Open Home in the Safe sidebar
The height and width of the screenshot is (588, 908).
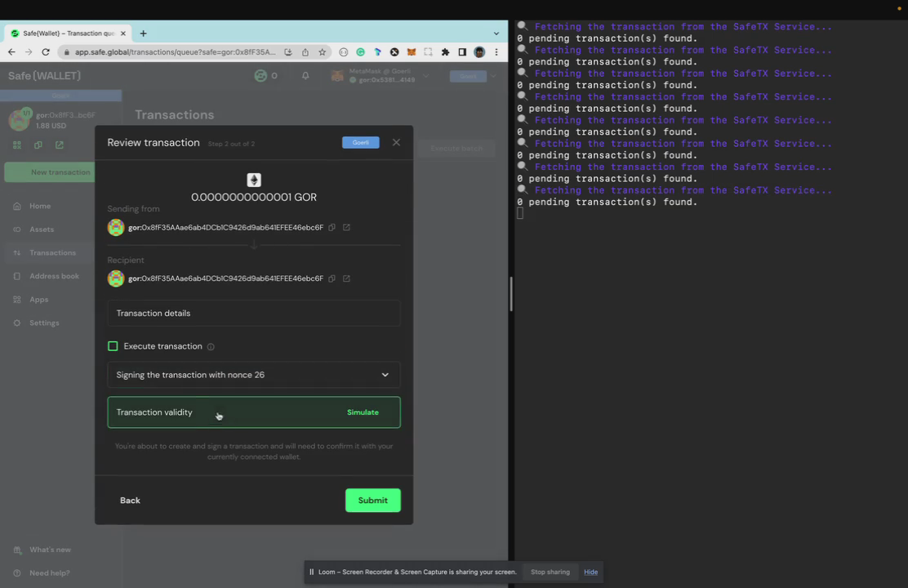(40, 207)
